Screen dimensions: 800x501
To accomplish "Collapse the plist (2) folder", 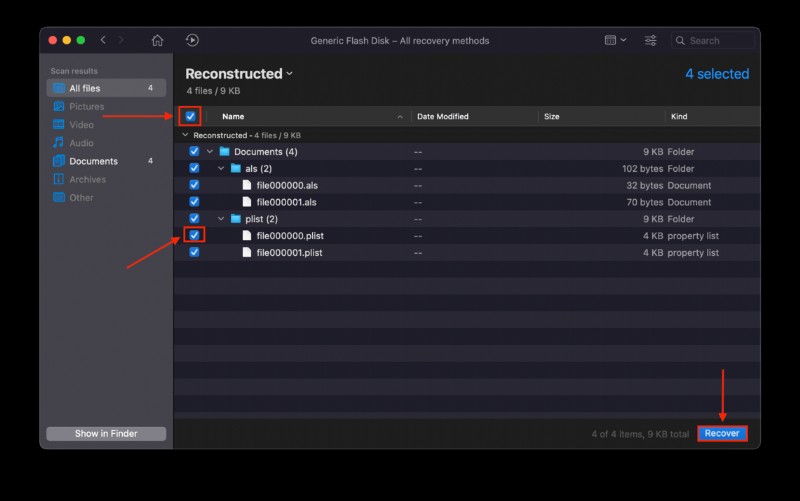I will [221, 219].
